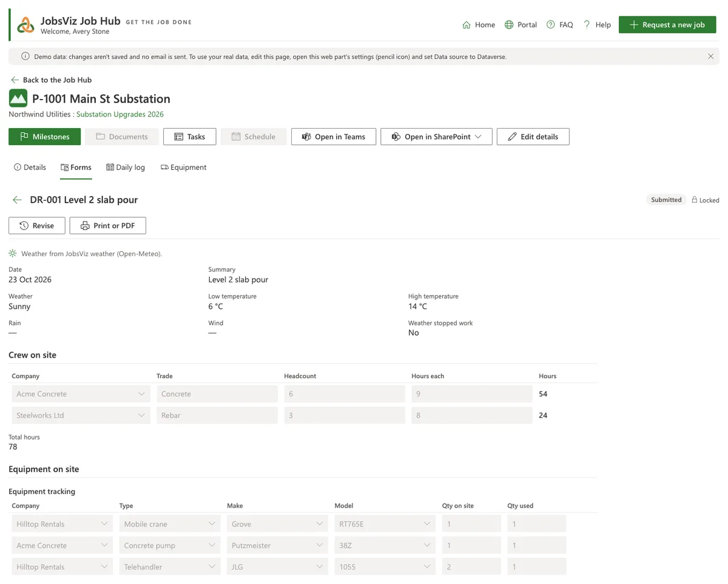Open the Mobile crane type dropdown
Viewport: 728px width, 584px height.
(170, 524)
